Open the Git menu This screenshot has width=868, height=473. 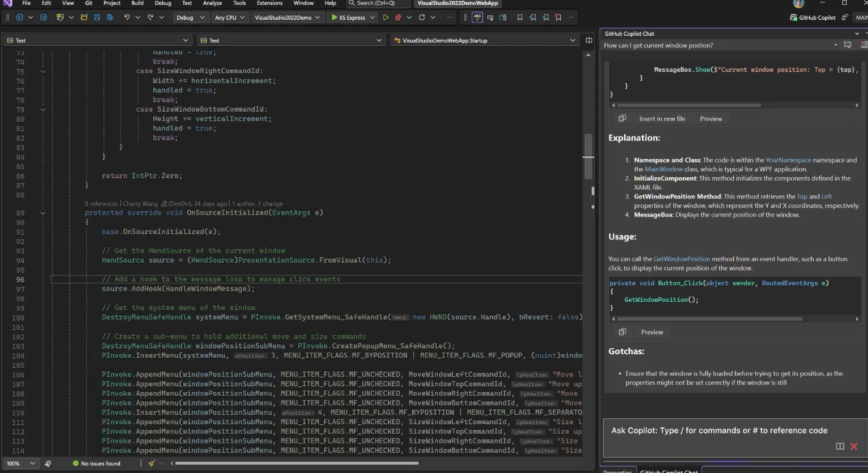coord(89,3)
